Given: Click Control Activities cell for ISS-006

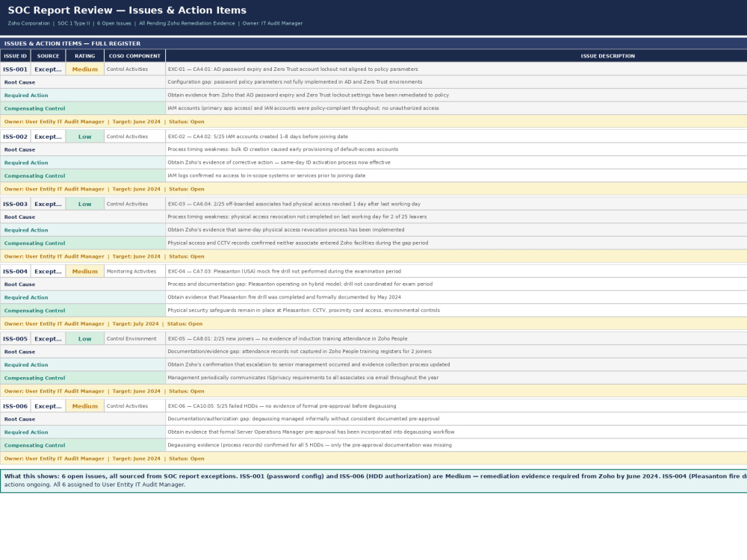Looking at the screenshot, I should click(134, 406).
